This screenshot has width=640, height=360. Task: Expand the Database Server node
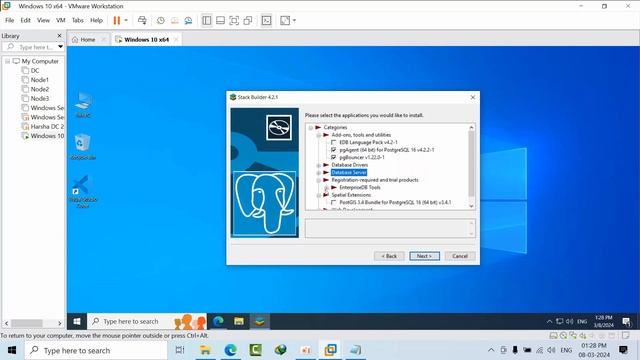pos(318,173)
